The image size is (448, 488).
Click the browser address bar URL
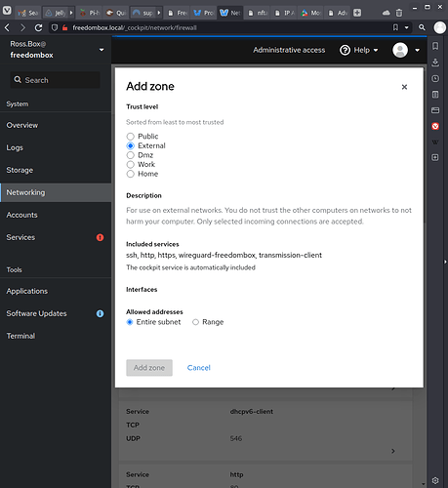coord(135,28)
